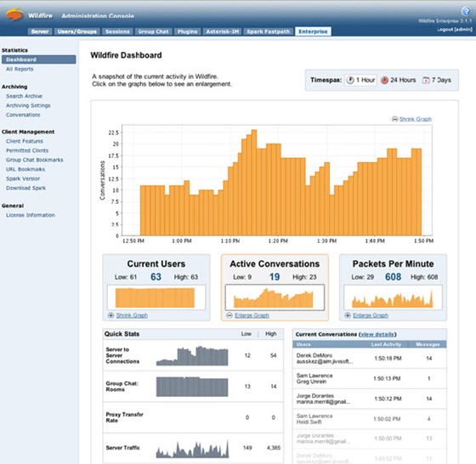Click the minus icon in Active Conversations card
This screenshot has height=464, width=476.
pyautogui.click(x=229, y=315)
